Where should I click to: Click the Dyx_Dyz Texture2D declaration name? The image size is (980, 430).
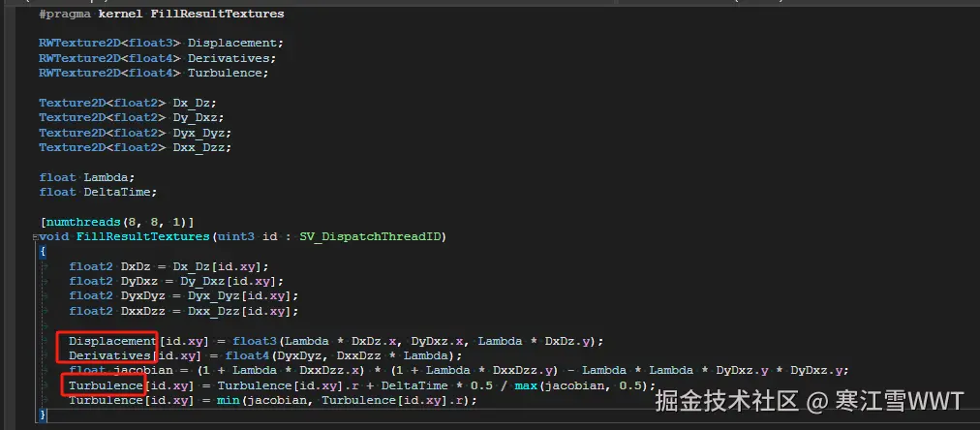201,133
